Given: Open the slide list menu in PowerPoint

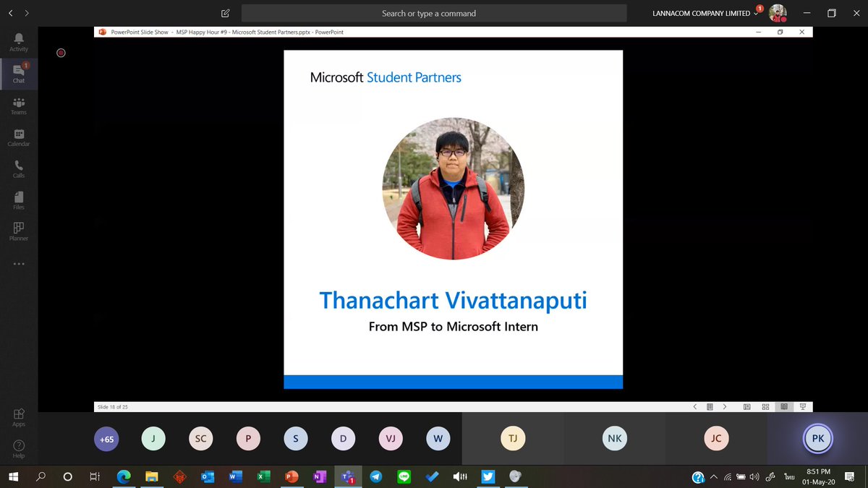Looking at the screenshot, I should [710, 407].
